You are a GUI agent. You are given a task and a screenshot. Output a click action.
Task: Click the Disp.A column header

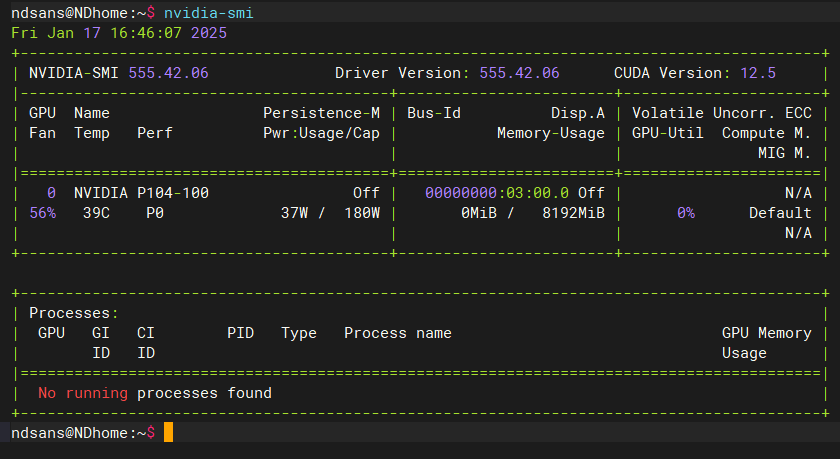click(578, 113)
